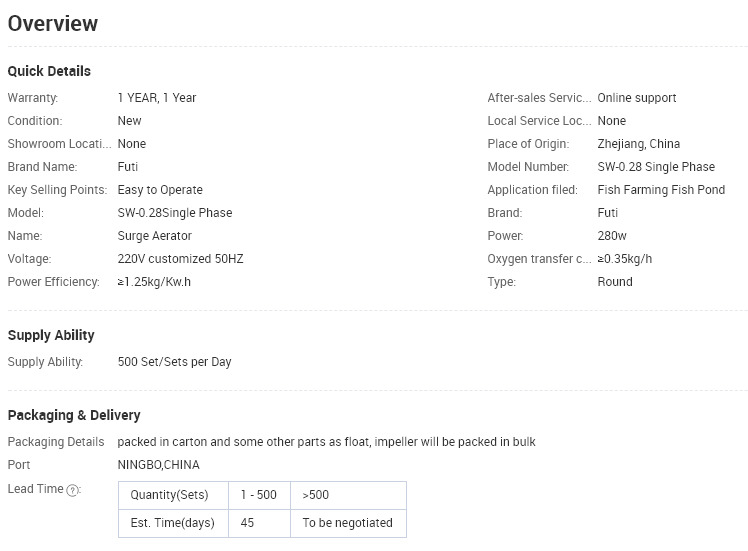748x551 pixels.
Task: Select the SW-0.28 Single Phase model number
Action: (x=656, y=166)
